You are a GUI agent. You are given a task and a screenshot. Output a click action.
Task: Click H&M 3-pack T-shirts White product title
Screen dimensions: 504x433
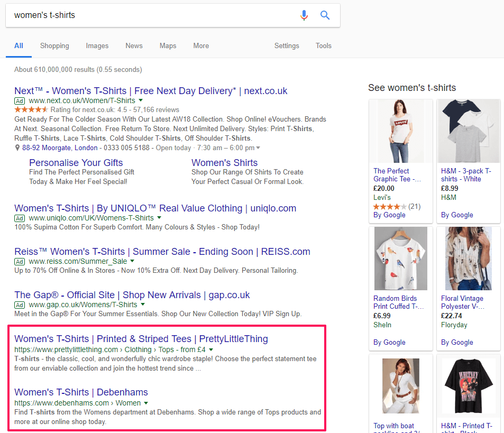[466, 175]
